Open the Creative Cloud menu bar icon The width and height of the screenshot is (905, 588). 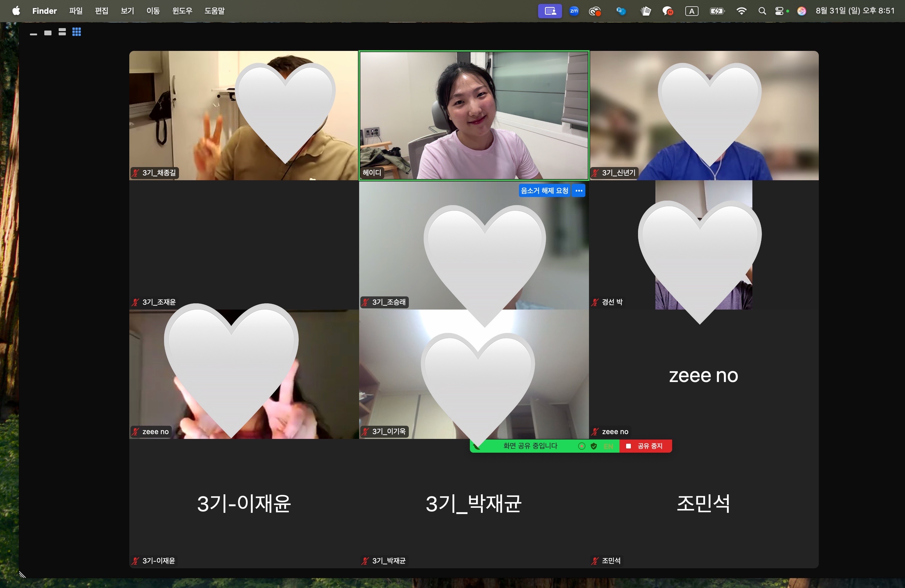(595, 11)
